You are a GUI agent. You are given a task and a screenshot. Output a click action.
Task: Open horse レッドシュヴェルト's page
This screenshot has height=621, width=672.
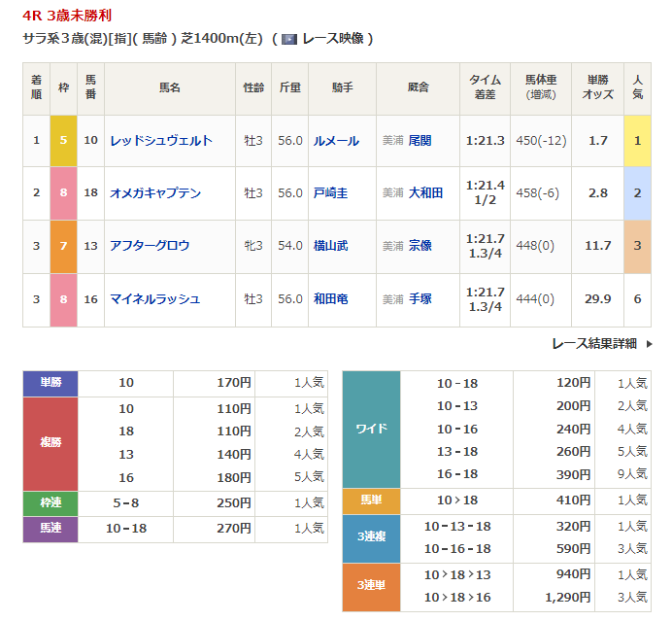click(161, 141)
